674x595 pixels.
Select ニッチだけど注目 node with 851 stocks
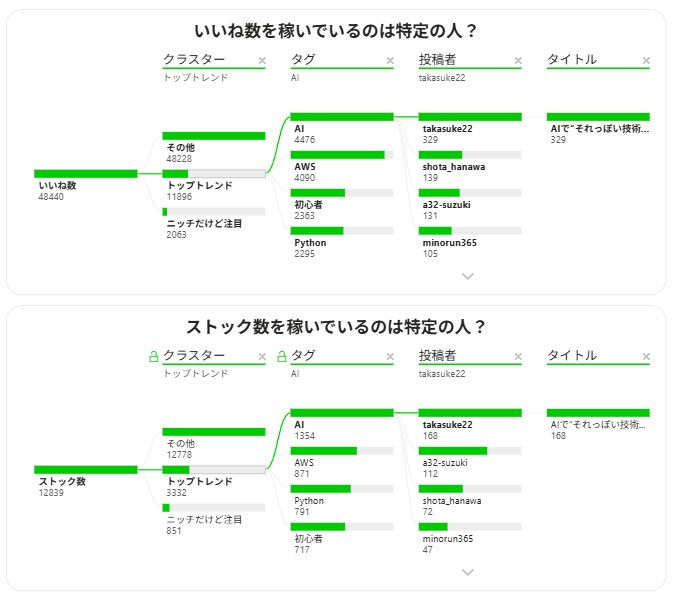[x=214, y=518]
